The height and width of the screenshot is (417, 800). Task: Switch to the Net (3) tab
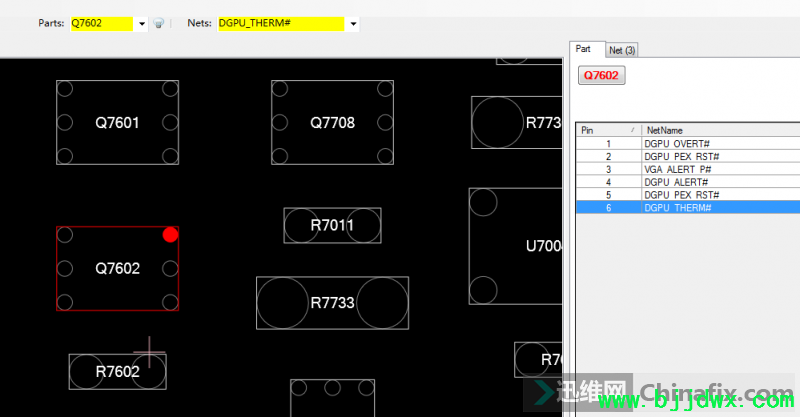coord(622,49)
